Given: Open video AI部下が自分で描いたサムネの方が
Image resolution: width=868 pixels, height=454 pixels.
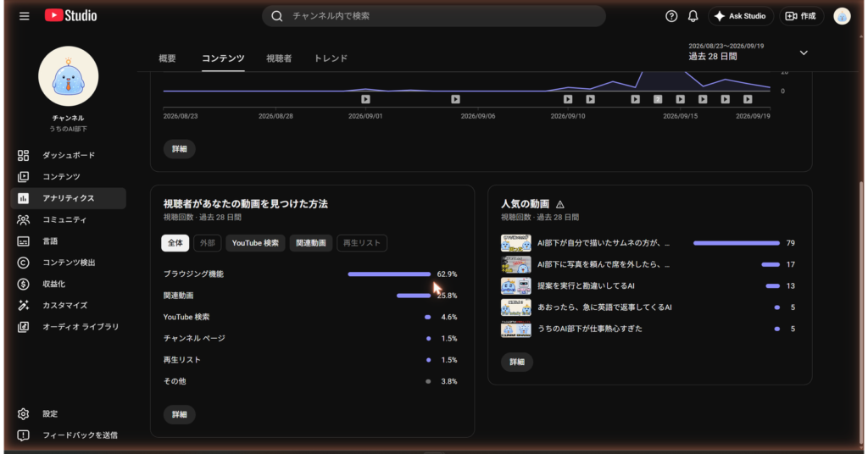Looking at the screenshot, I should 648,243.
